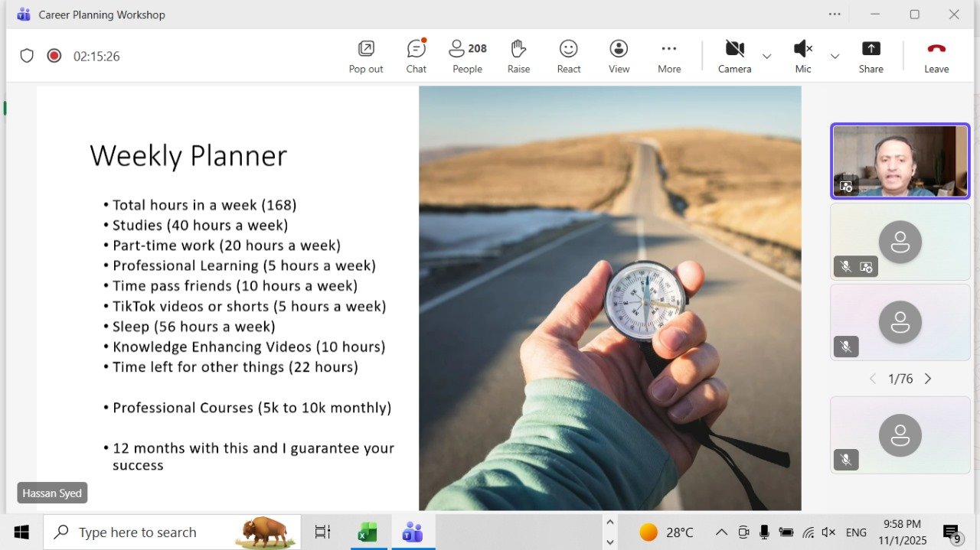Click the shield security icon
This screenshot has height=550, width=980.
27,56
